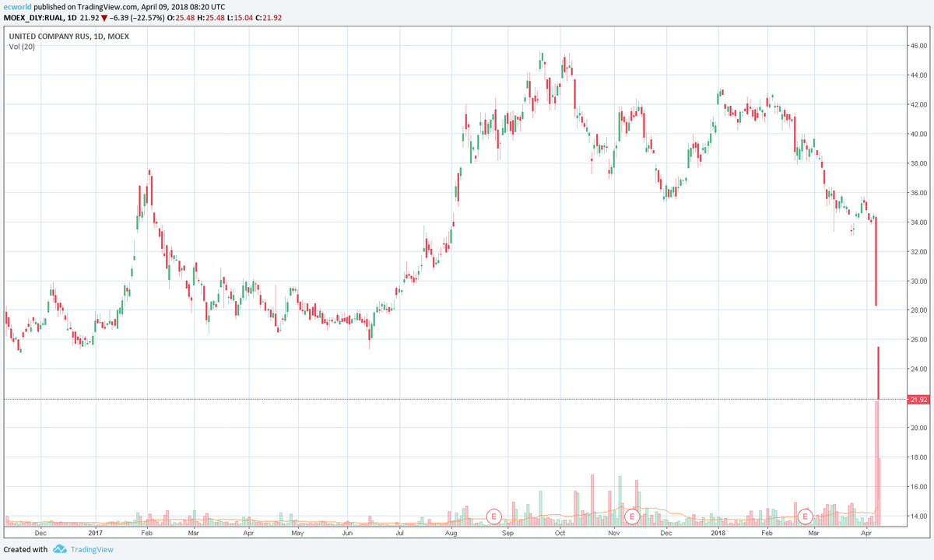Click the Sep date axis label
This screenshot has width=934, height=560.
[508, 533]
